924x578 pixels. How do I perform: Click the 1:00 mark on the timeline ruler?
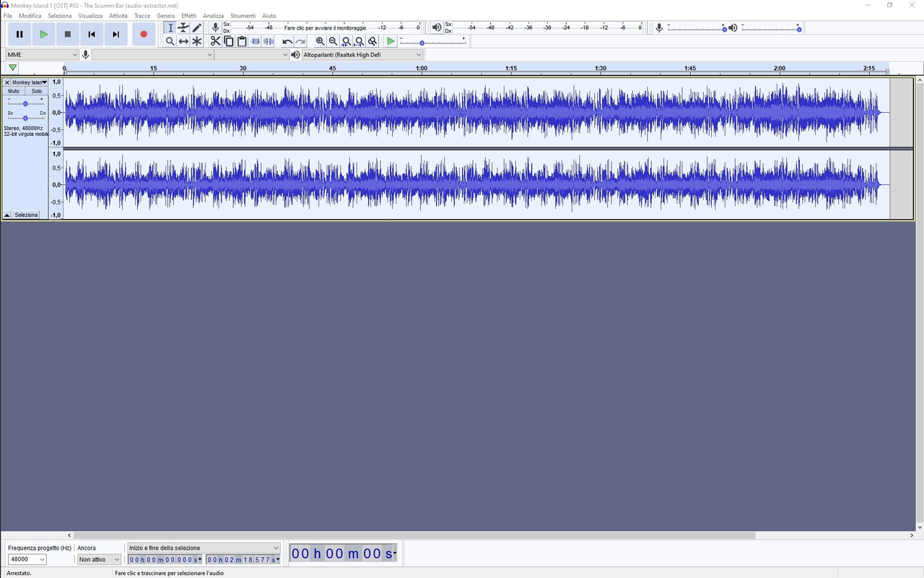click(422, 69)
